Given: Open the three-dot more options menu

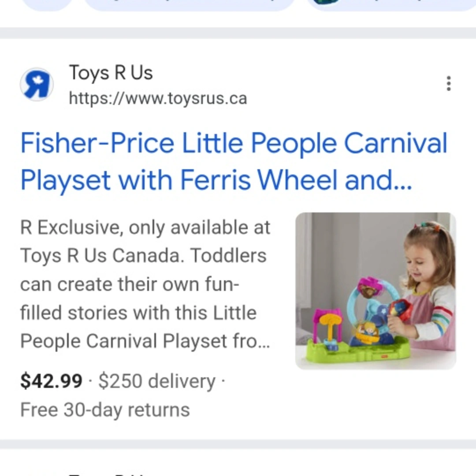Looking at the screenshot, I should coord(448,83).
